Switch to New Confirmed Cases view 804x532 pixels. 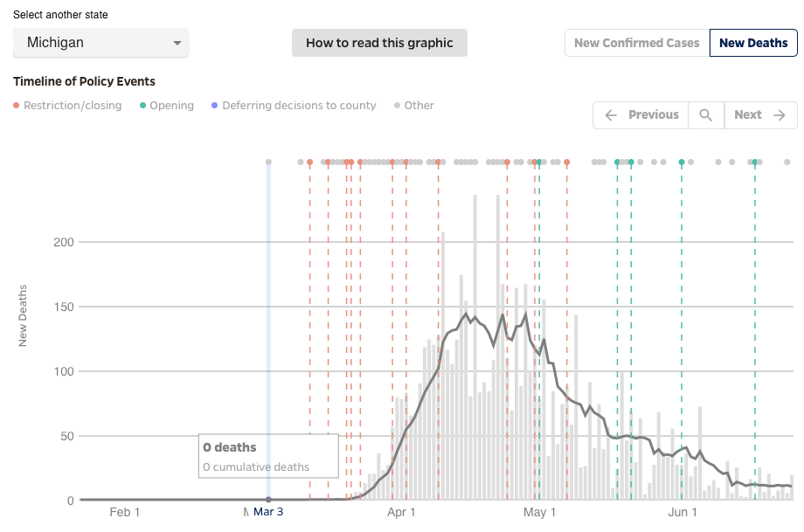click(636, 43)
